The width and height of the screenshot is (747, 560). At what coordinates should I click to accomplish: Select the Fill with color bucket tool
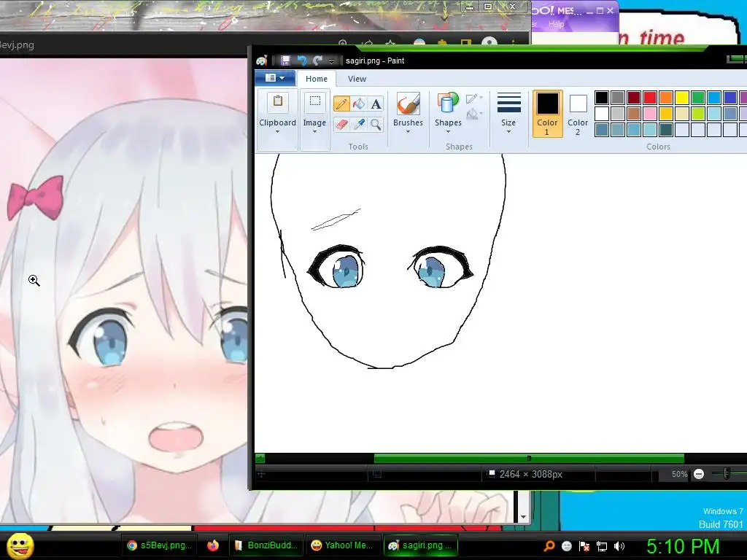(359, 104)
